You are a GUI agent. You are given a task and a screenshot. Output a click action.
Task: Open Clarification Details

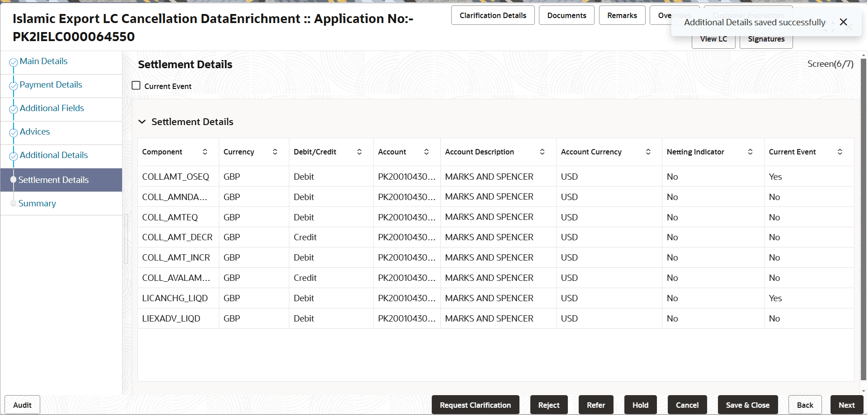click(x=493, y=15)
